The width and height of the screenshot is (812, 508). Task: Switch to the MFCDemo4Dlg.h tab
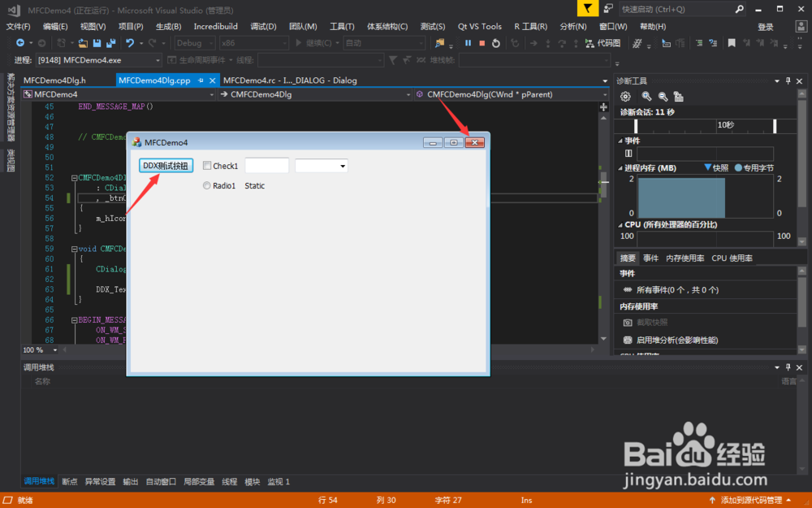pos(55,80)
